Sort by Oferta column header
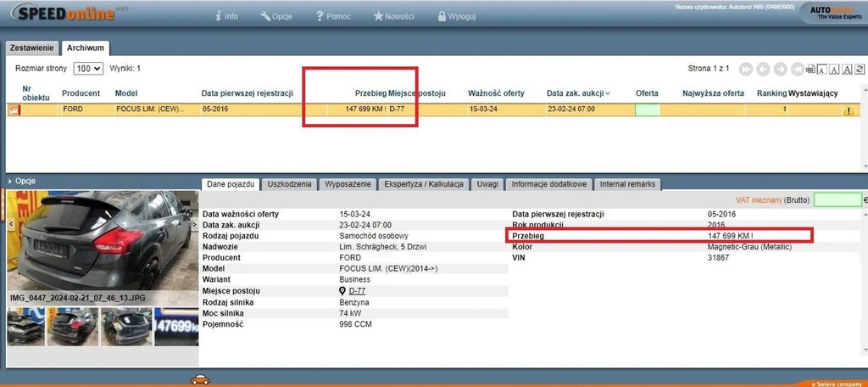 (x=647, y=93)
